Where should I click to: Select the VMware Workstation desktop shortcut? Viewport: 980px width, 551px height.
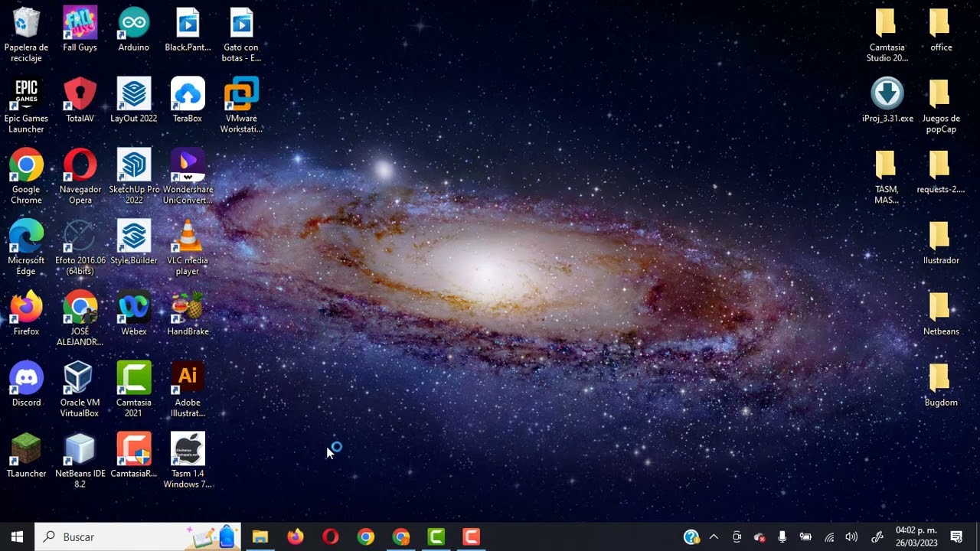(241, 106)
